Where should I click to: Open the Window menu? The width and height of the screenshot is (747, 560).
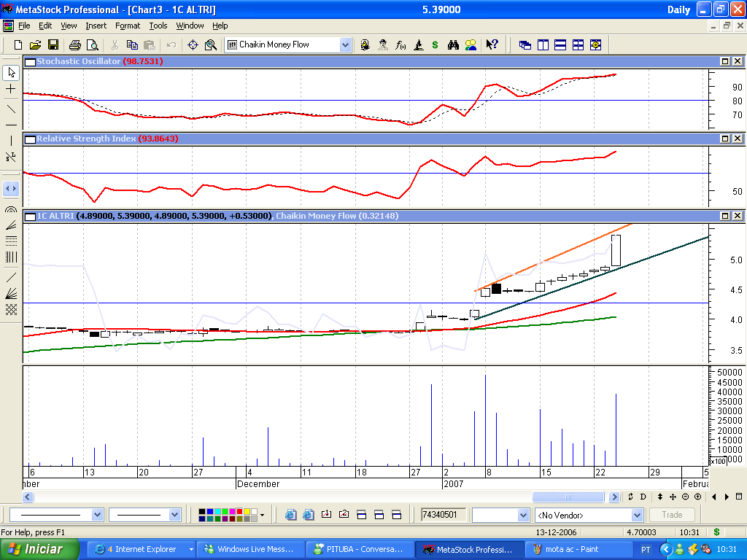tap(190, 26)
